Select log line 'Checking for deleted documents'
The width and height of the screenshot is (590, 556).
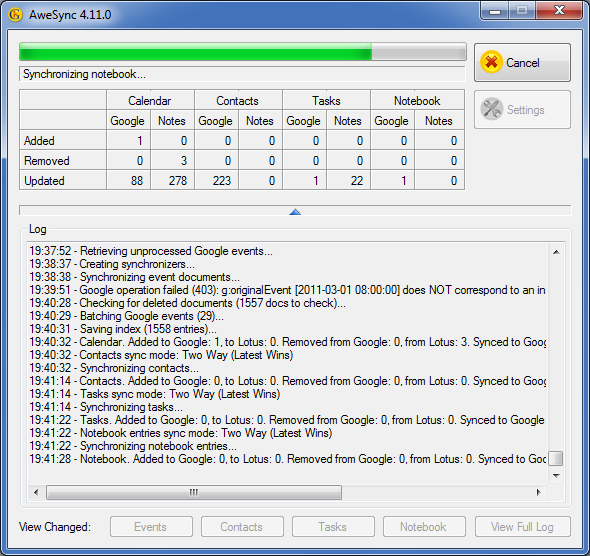click(x=187, y=303)
